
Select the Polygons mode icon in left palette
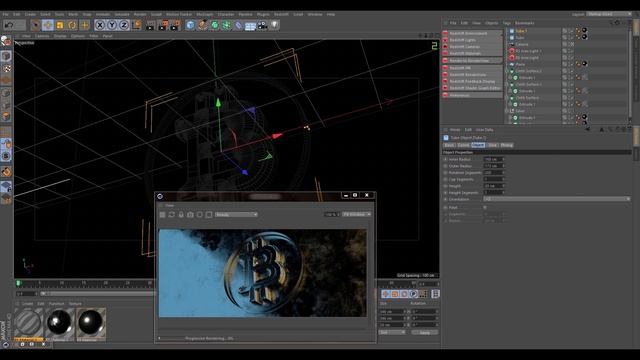tap(6, 117)
